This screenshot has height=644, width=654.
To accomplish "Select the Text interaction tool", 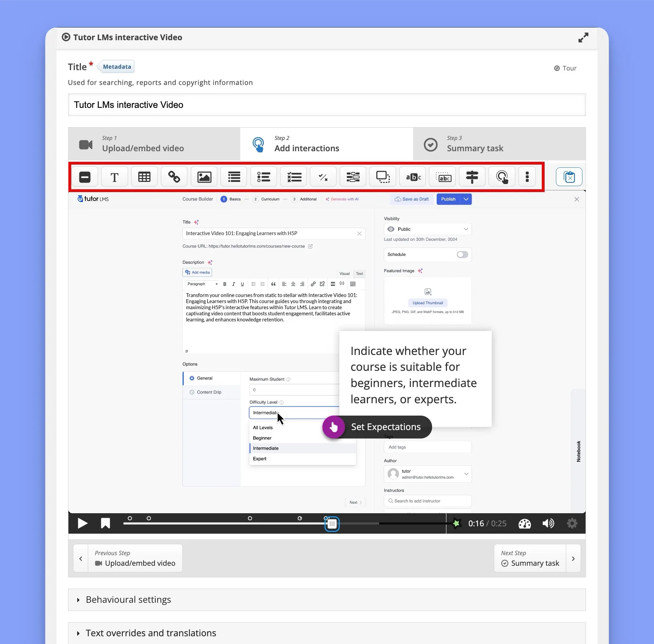I will click(114, 177).
